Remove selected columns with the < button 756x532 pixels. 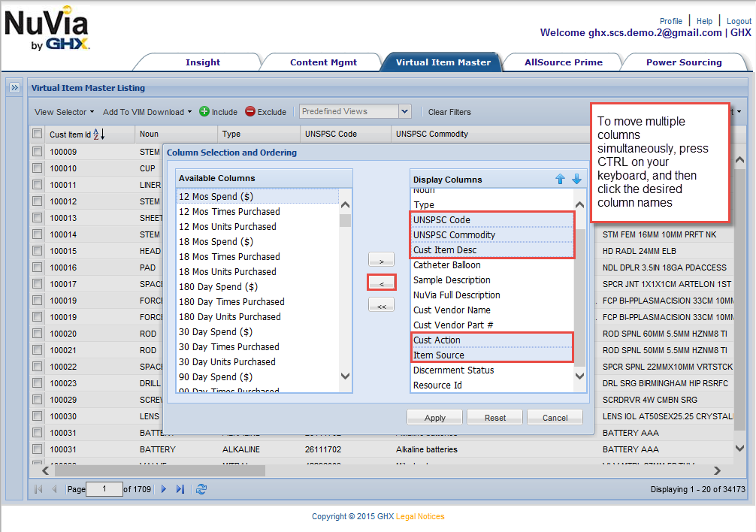click(x=381, y=283)
